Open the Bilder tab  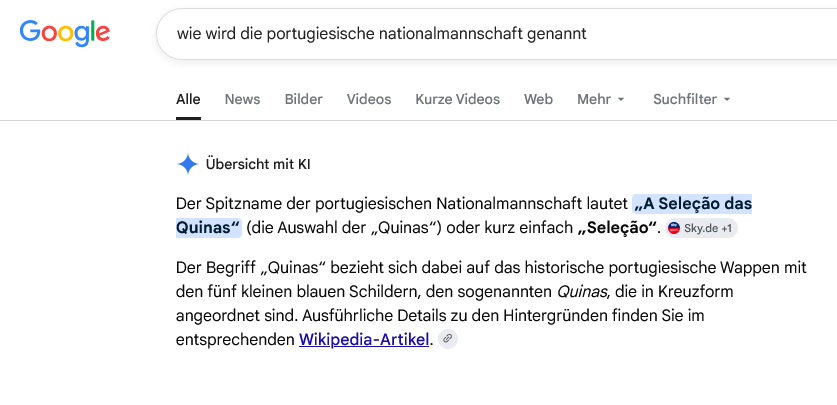pyautogui.click(x=303, y=99)
